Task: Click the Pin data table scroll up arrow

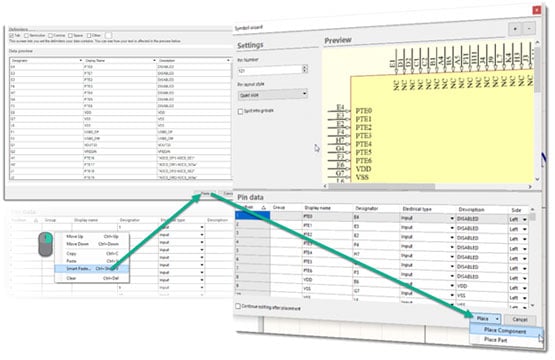Action: (532, 210)
